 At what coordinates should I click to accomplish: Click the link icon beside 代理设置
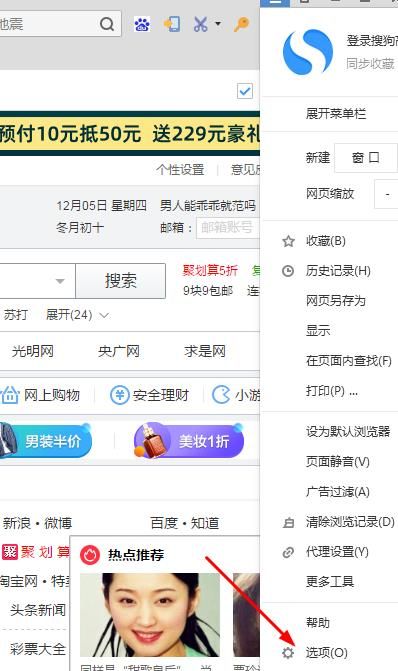click(288, 552)
